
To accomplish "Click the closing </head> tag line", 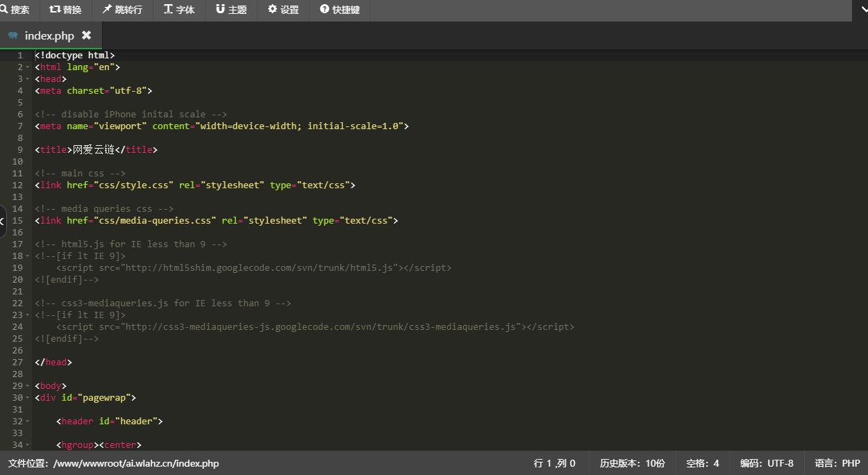I will tap(53, 362).
